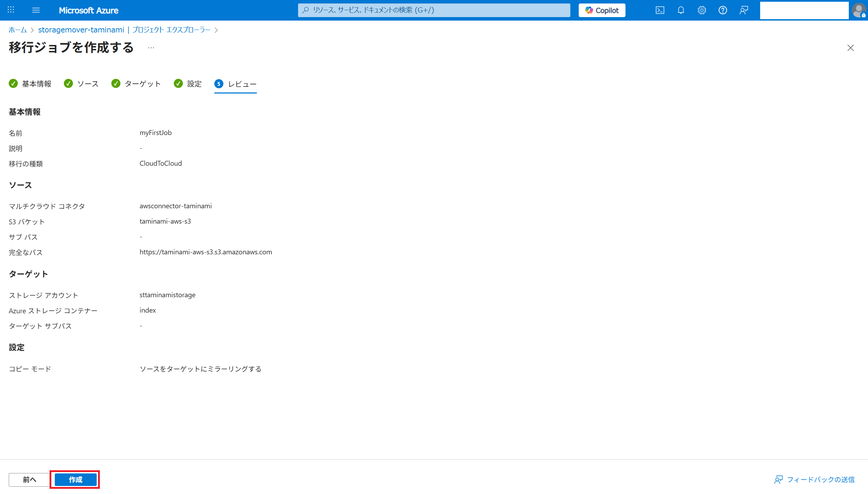The image size is (868, 494).
Task: Click the ストレージ アカウント label
Action: pyautogui.click(x=43, y=295)
